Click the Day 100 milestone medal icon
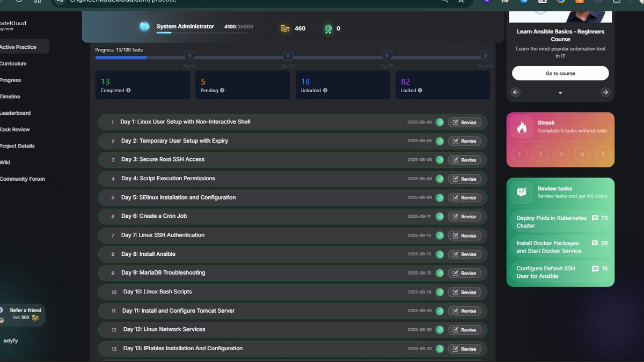 click(485, 55)
